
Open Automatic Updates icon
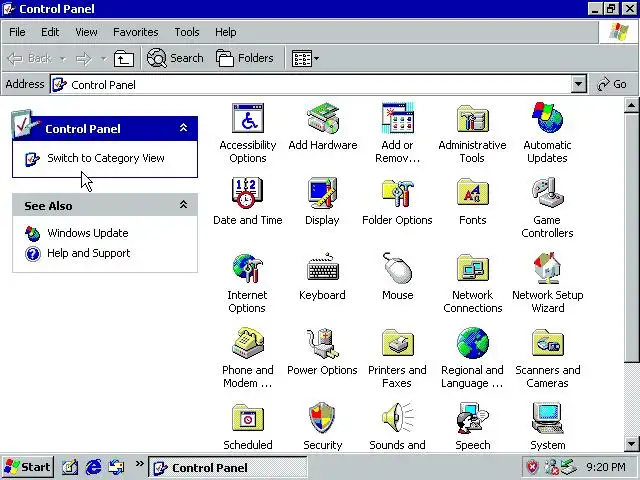pos(547,118)
